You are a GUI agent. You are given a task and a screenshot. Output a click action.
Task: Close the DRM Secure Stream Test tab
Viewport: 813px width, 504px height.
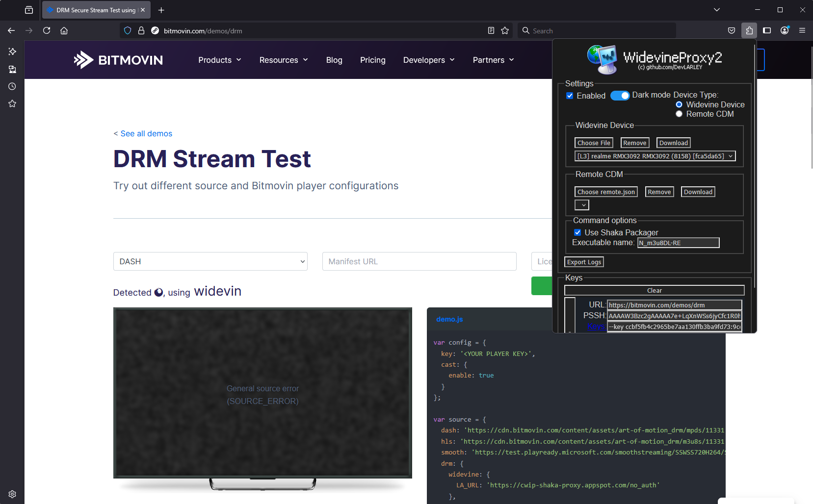(x=143, y=10)
